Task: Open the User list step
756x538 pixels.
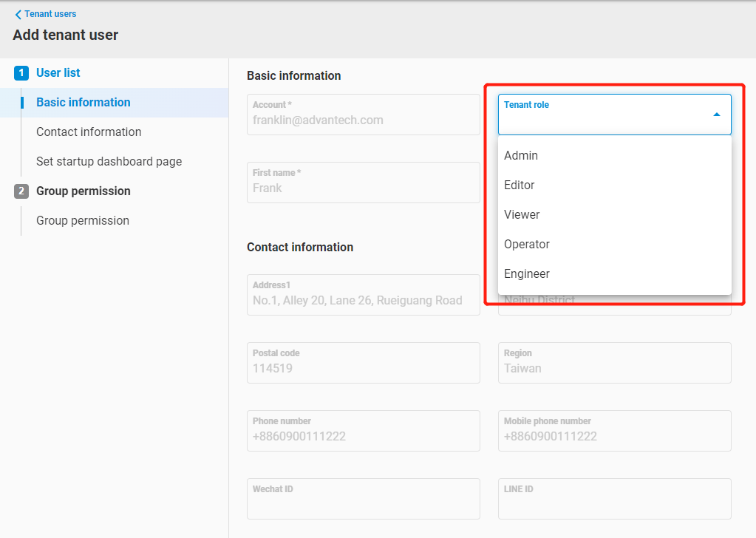Action: pyautogui.click(x=58, y=73)
